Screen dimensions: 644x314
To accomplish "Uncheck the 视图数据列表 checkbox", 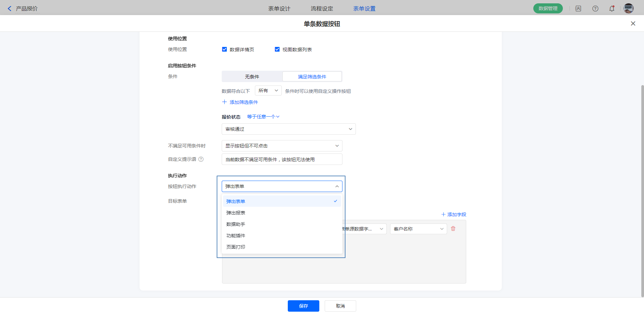I will tap(277, 49).
